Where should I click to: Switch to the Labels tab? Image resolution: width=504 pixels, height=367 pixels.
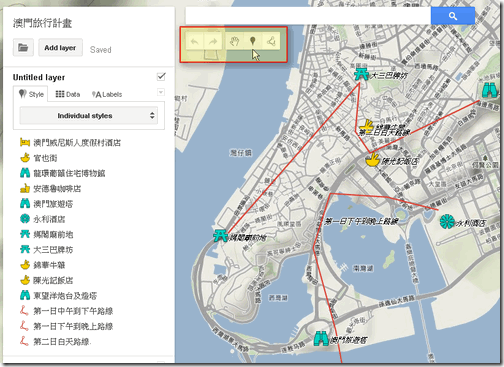tap(107, 94)
